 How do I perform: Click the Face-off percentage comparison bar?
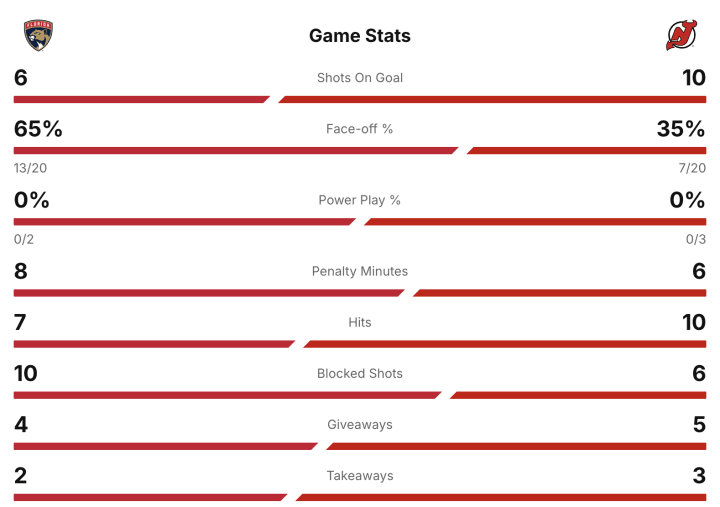click(360, 151)
